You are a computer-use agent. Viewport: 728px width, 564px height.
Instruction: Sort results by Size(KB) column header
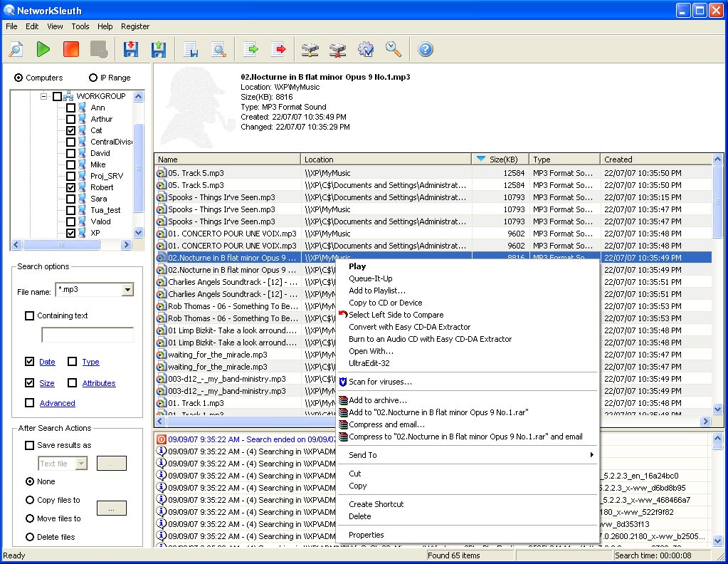500,160
